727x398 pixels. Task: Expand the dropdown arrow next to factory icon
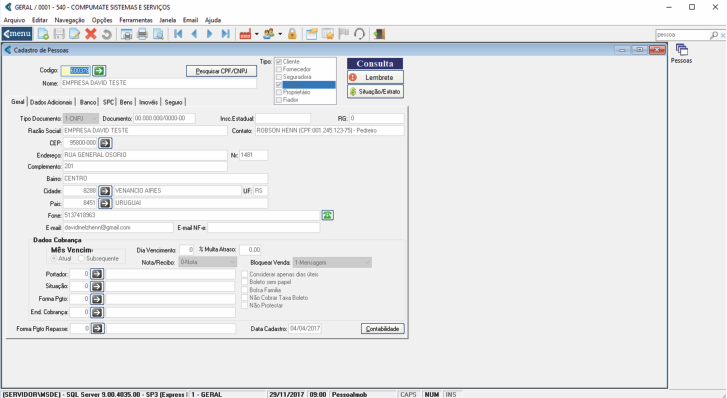[x=256, y=34]
